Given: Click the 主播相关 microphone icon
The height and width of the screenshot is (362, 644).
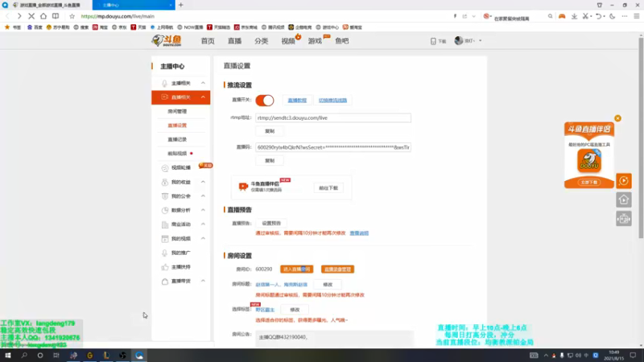Looking at the screenshot, I should coord(165,84).
